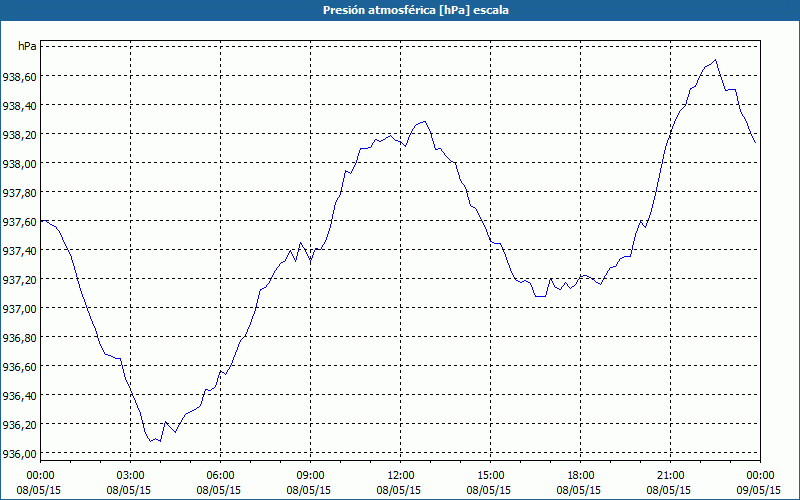Click the 938,40 pressure axis value
The image size is (800, 500).
(19, 105)
